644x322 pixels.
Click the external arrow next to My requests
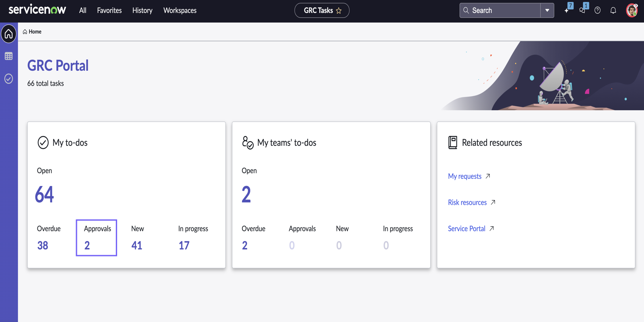(488, 176)
